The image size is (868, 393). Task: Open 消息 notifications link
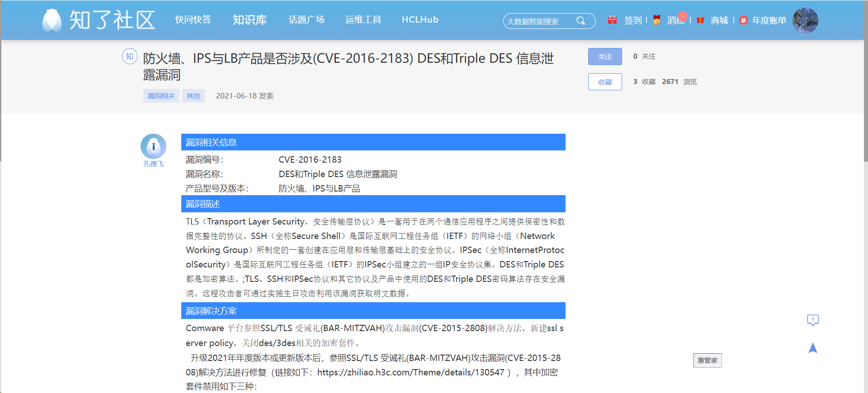pyautogui.click(x=676, y=20)
